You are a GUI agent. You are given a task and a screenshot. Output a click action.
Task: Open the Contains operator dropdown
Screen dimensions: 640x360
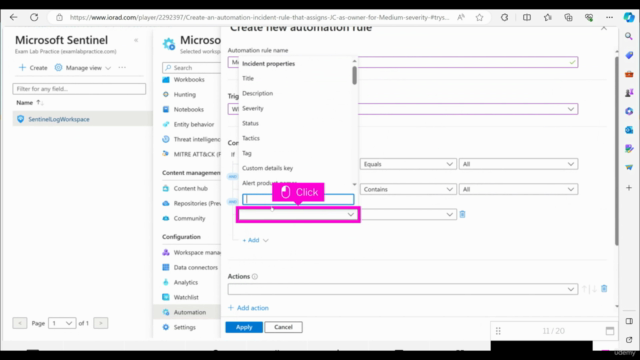point(408,189)
